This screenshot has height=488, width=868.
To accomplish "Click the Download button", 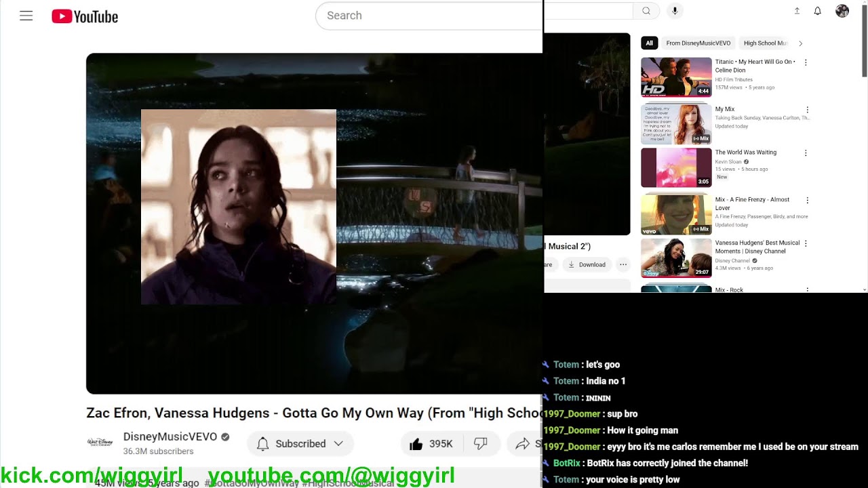I will point(587,264).
